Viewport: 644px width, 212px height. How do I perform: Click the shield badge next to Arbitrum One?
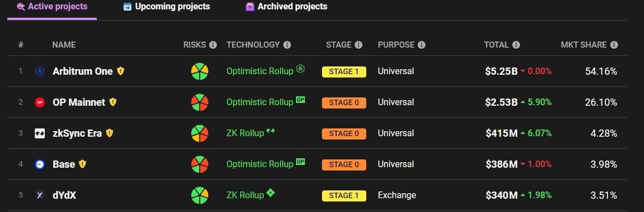tap(121, 71)
